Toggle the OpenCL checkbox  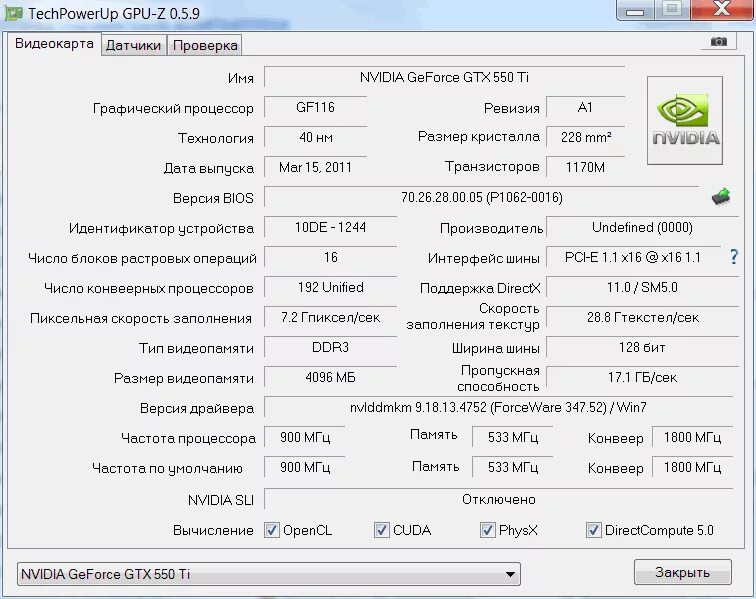[x=272, y=530]
